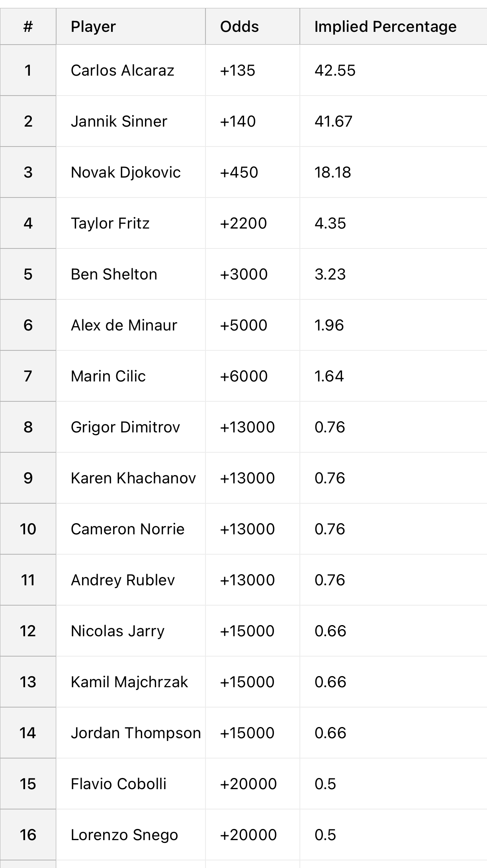The image size is (487, 868).
Task: Select the Ben Shelton name cell
Action: pos(131,274)
